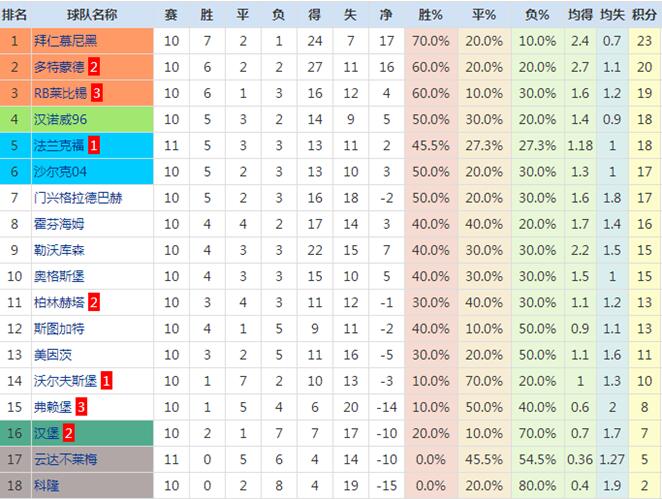Click the red badge next to 法兰克福
This screenshot has height=499, width=662.
point(94,146)
